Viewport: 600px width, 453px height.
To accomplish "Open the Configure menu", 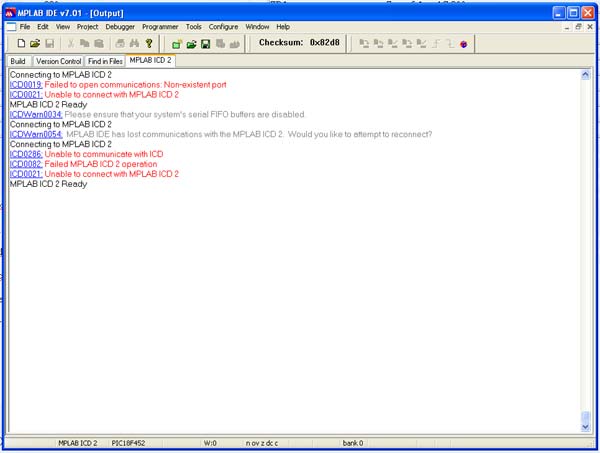I will 223,27.
